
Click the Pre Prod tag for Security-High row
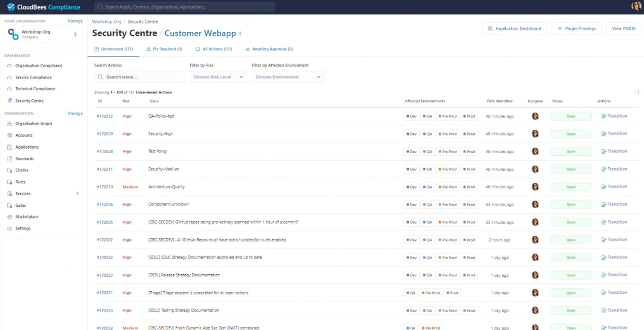coord(447,134)
